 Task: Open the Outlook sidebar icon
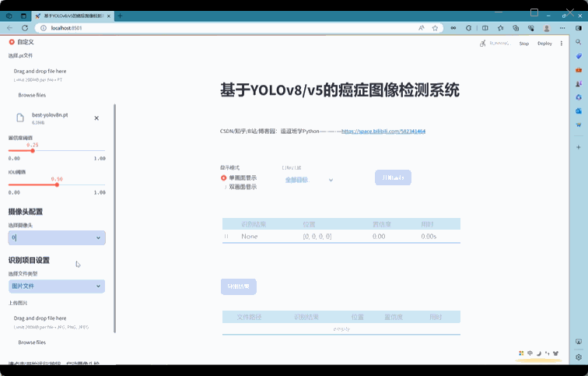click(578, 111)
